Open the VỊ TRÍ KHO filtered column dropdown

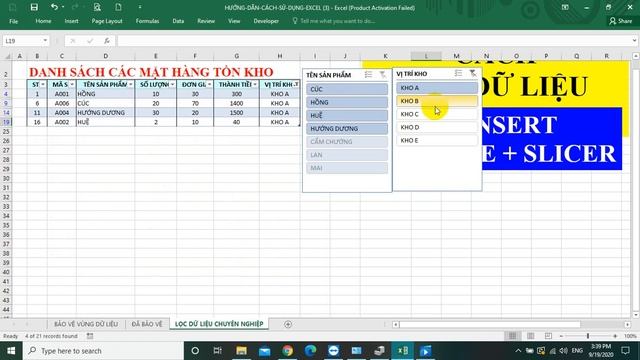click(296, 84)
